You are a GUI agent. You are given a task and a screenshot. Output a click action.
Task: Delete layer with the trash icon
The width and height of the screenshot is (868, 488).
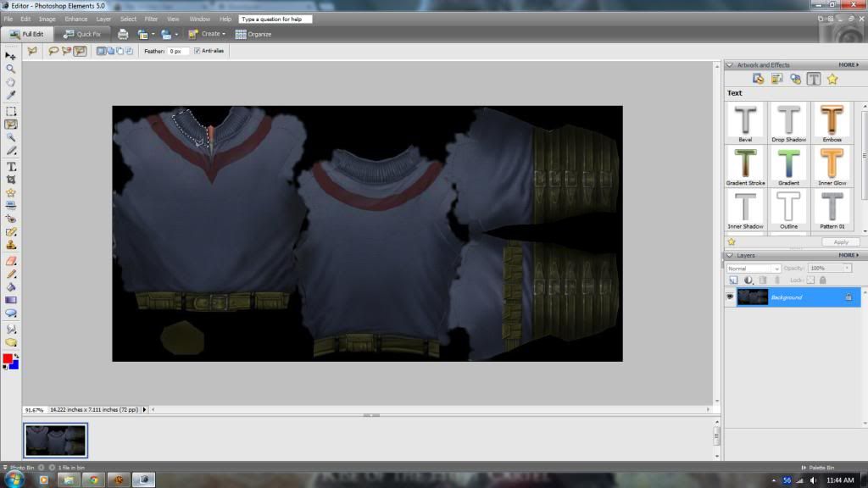pyautogui.click(x=777, y=280)
